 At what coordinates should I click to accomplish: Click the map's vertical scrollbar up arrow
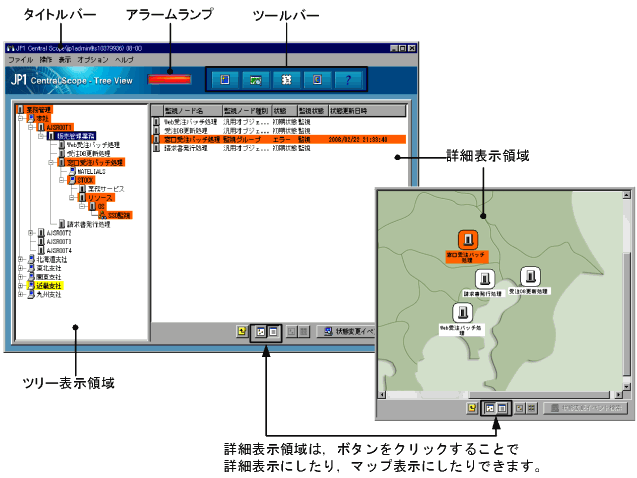coord(626,195)
